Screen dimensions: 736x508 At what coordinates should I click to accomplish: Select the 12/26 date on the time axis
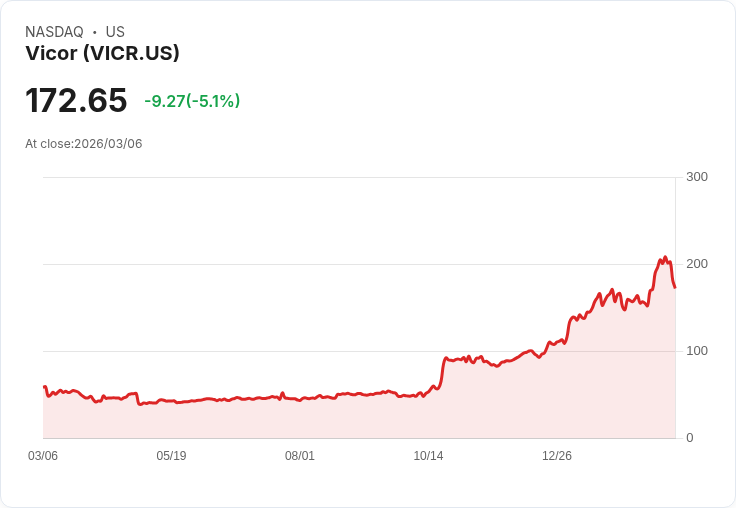pos(557,456)
